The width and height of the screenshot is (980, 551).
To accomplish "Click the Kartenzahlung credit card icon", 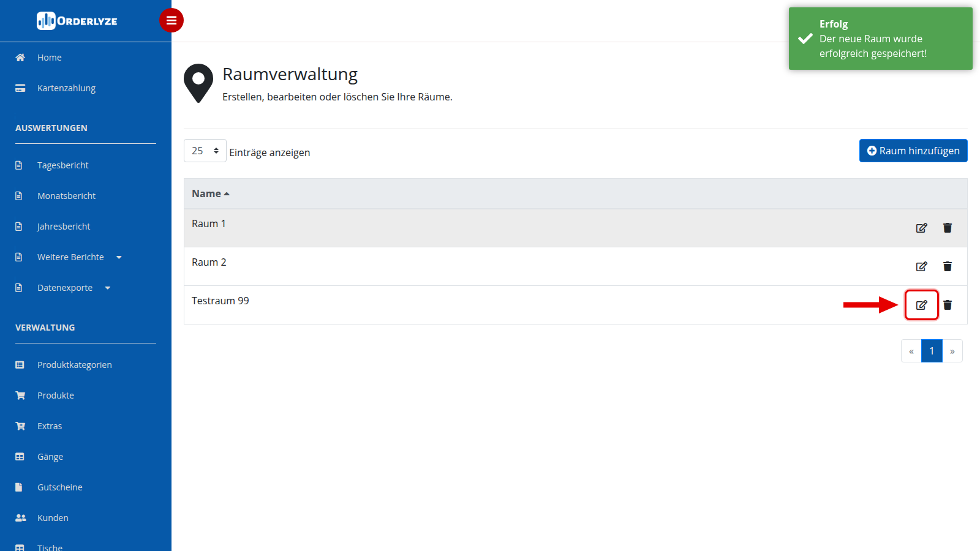I will click(20, 88).
